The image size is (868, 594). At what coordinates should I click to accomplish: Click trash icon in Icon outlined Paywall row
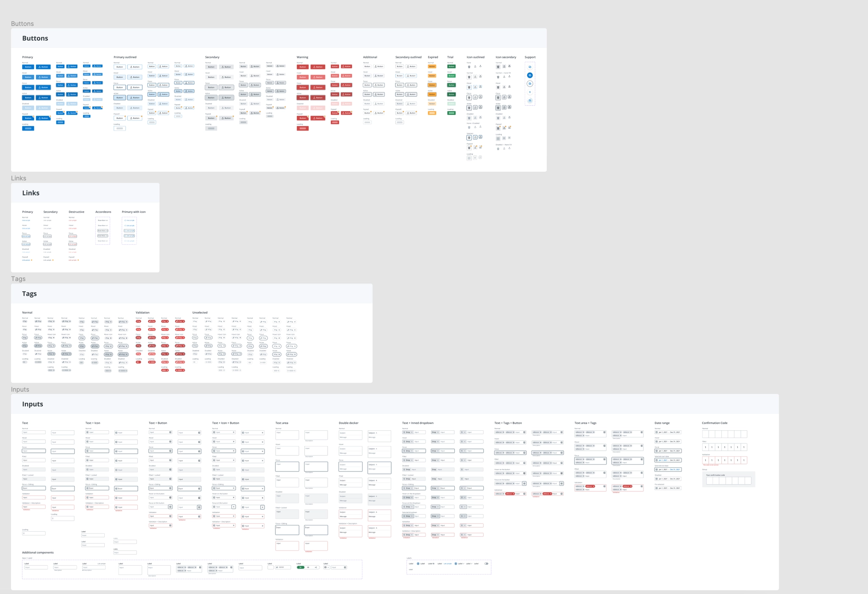click(469, 148)
